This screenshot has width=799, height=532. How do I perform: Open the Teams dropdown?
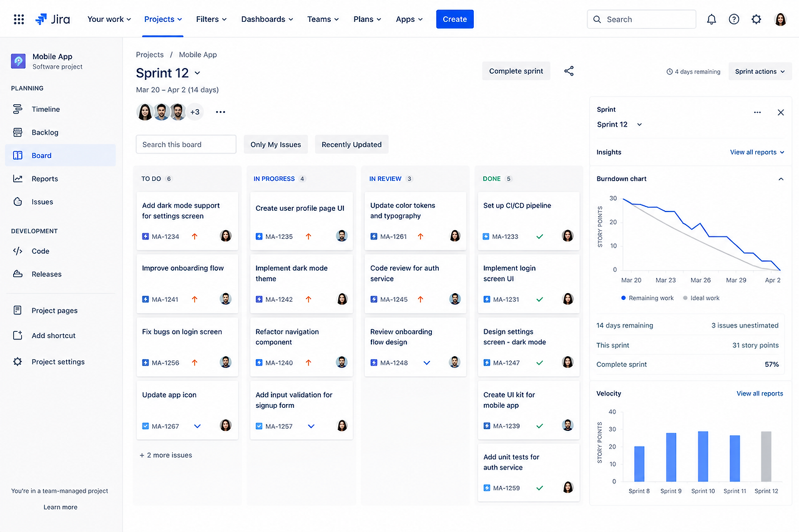click(323, 19)
